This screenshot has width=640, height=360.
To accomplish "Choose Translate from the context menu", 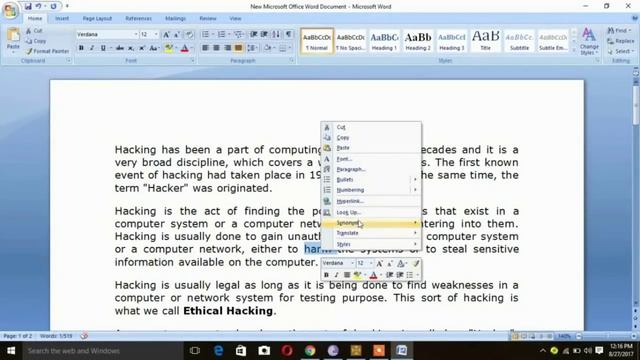I will pos(371,233).
